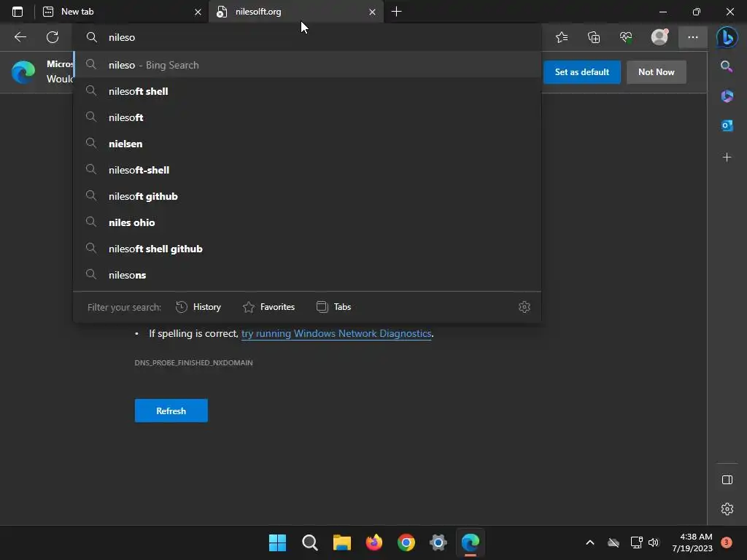Screen dimensions: 747x560
Task: Open the sidebar search icon
Action: 727,66
